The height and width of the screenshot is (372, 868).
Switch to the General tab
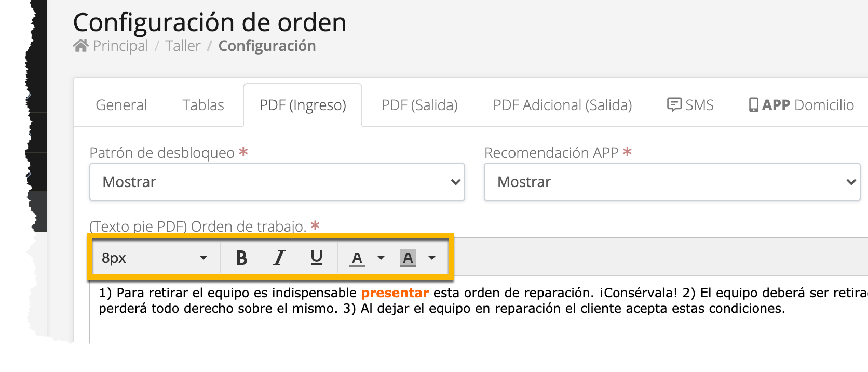121,105
